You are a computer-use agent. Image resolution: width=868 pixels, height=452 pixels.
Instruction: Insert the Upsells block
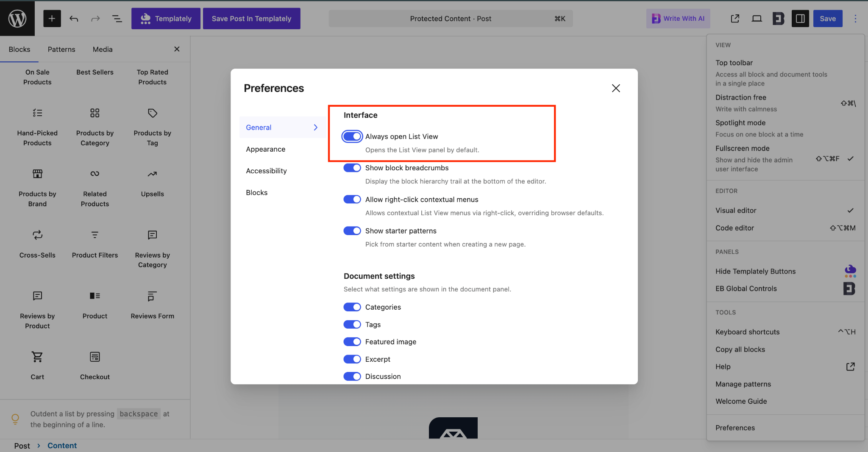pos(153,183)
